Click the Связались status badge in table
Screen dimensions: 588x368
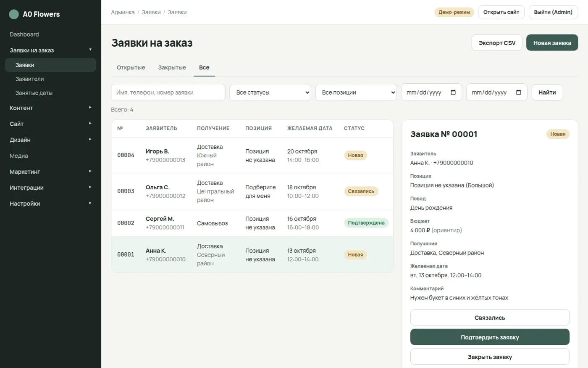361,191
